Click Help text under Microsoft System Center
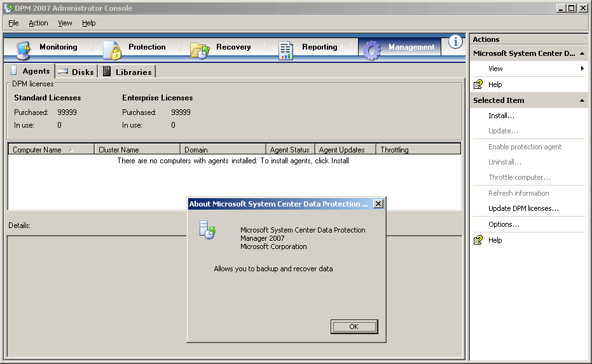592x364 pixels. pos(495,84)
